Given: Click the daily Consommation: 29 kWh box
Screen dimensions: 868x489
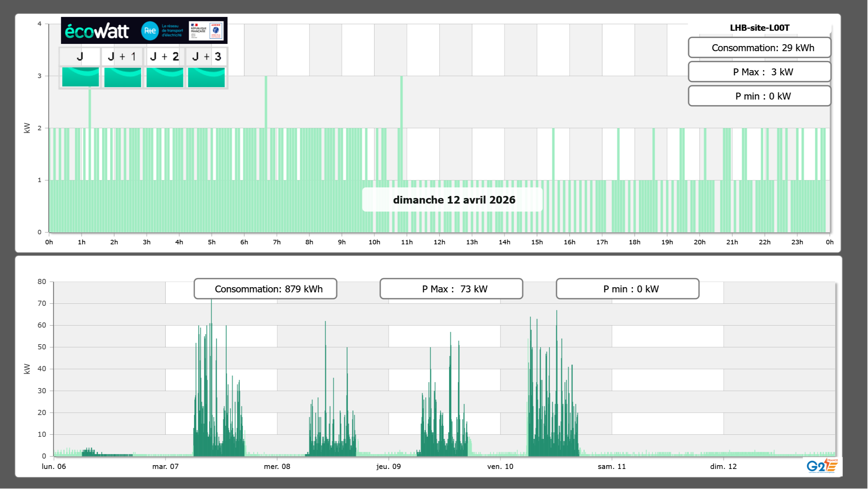Looking at the screenshot, I should 759,48.
